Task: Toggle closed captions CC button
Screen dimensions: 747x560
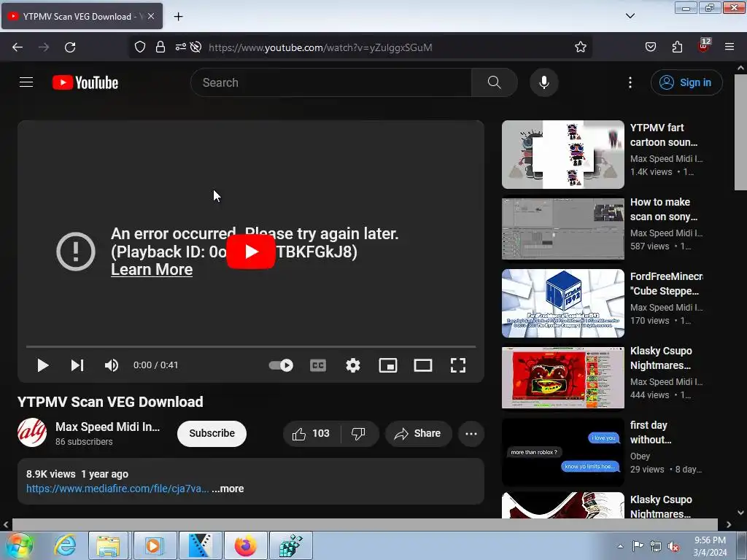Action: coord(318,365)
